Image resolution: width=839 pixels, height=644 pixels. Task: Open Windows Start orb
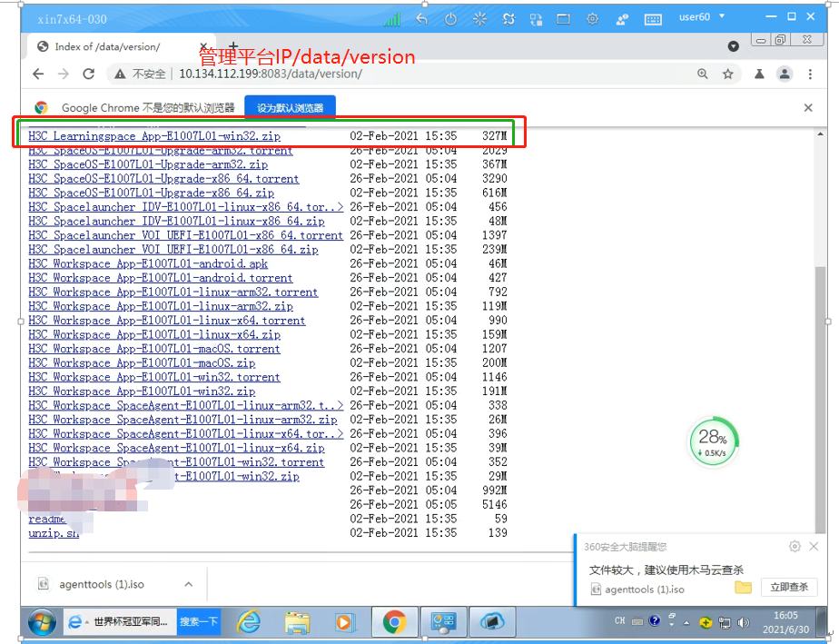point(42,622)
